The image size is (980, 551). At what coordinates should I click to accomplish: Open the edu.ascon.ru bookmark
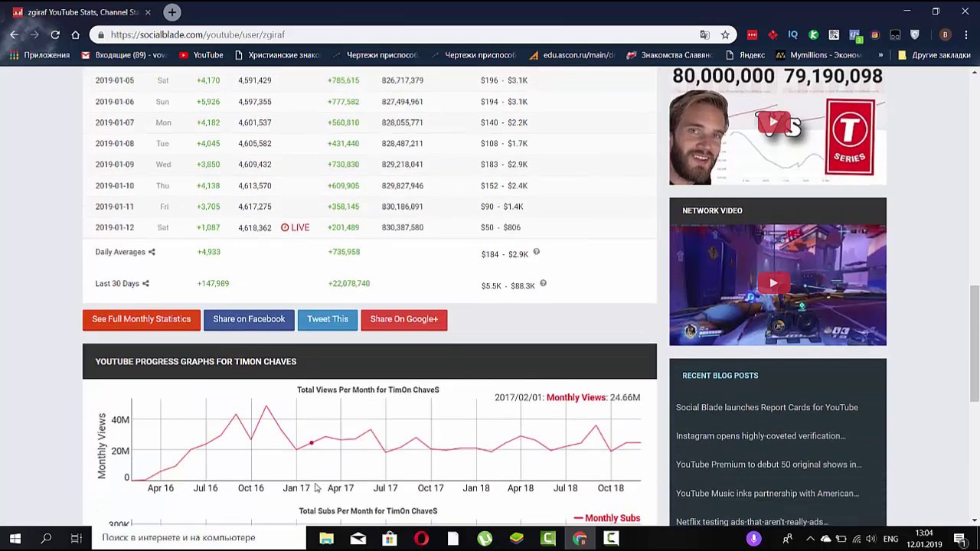pos(571,55)
